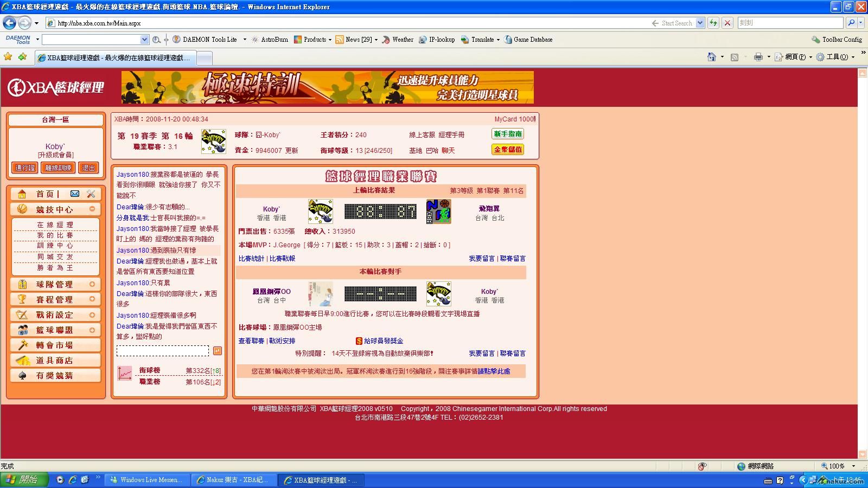Open the 有獎競猜 menu item
Viewport: 868px width, 488px height.
(x=55, y=375)
